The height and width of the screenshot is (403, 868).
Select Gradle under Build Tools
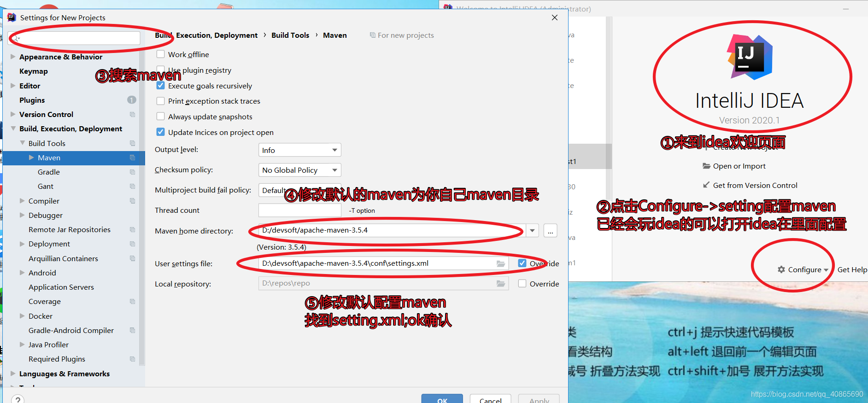(x=49, y=172)
